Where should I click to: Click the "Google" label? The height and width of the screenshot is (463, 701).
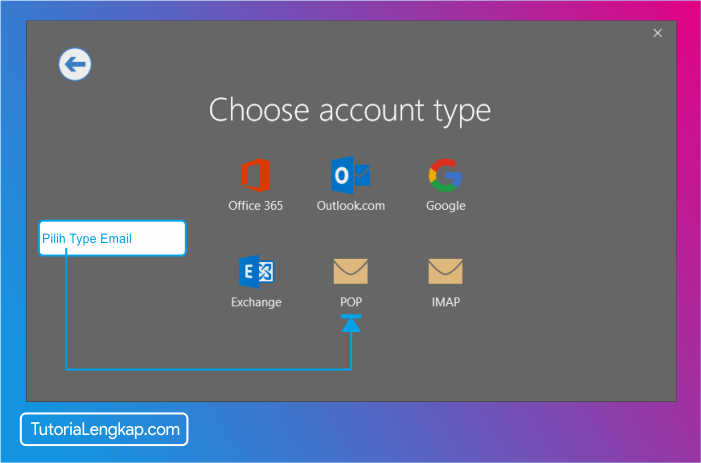tap(446, 206)
